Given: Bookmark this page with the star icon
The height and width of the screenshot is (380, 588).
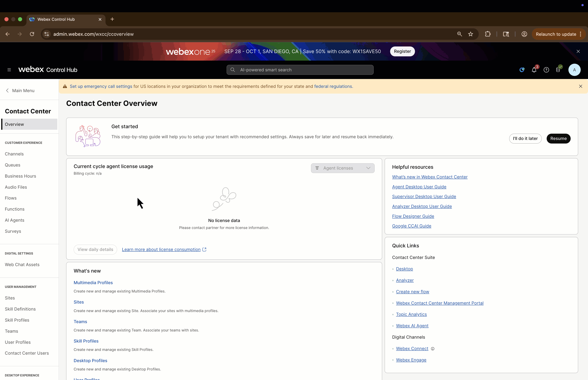Looking at the screenshot, I should [470, 34].
